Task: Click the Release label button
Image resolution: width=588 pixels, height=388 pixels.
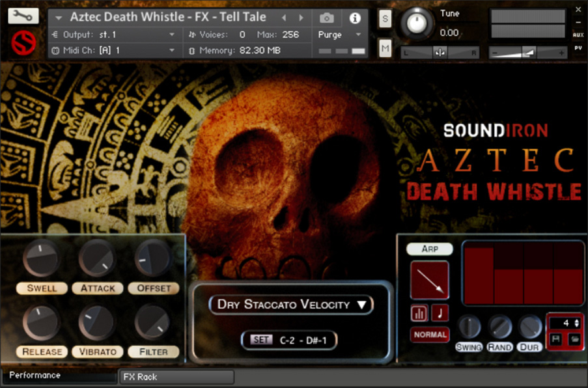Action: click(42, 352)
